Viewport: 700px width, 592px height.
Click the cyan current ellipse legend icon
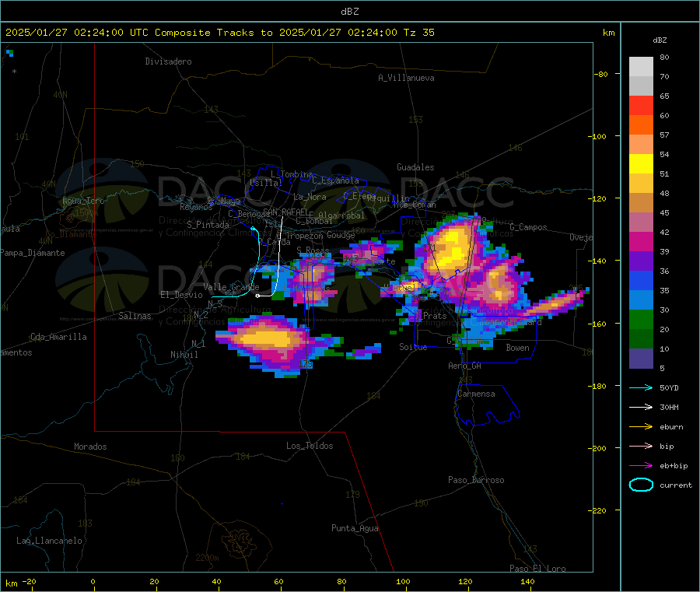[641, 485]
